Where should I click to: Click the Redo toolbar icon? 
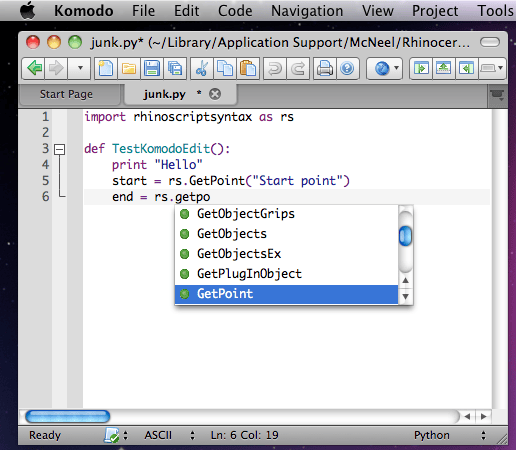(x=298, y=68)
